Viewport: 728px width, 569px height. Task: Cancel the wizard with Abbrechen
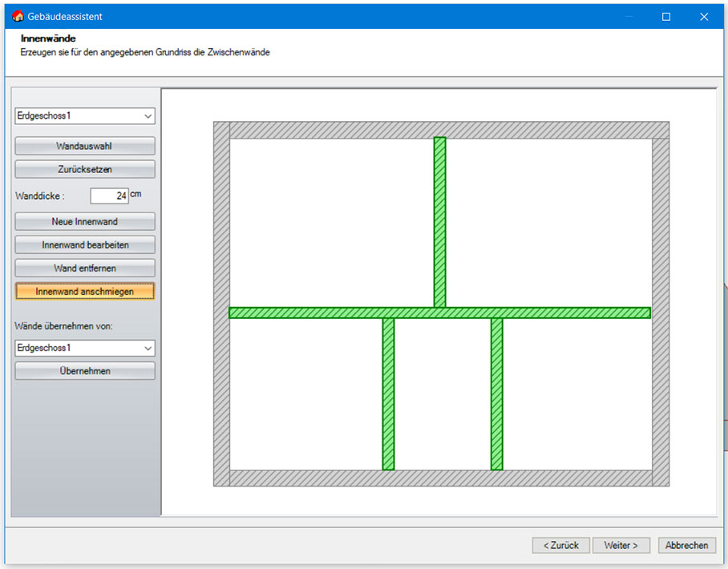[686, 545]
